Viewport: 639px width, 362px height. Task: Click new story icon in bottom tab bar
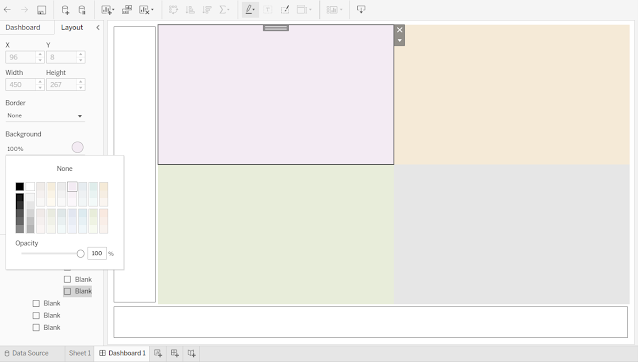click(x=192, y=353)
